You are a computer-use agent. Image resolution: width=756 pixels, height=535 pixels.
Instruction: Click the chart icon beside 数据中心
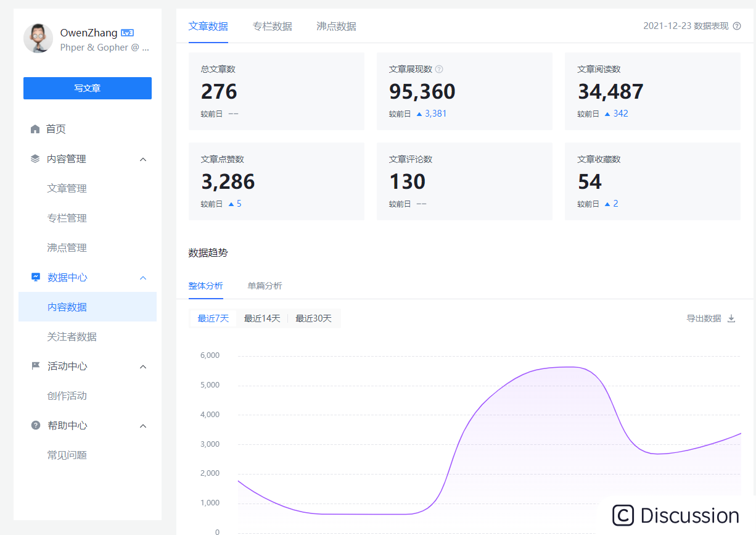click(x=36, y=277)
